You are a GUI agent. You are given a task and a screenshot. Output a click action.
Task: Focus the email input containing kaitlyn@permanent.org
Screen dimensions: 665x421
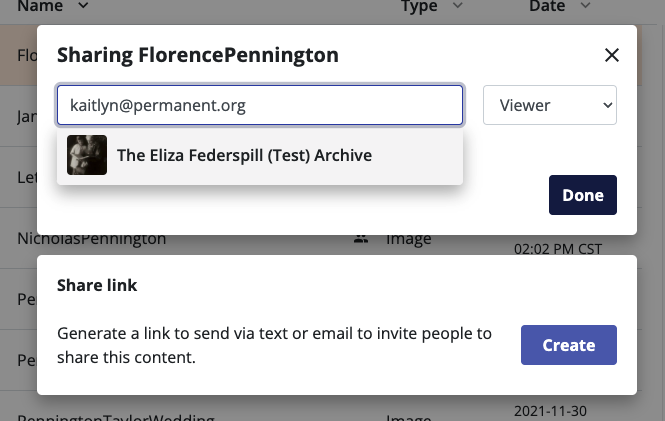click(260, 104)
